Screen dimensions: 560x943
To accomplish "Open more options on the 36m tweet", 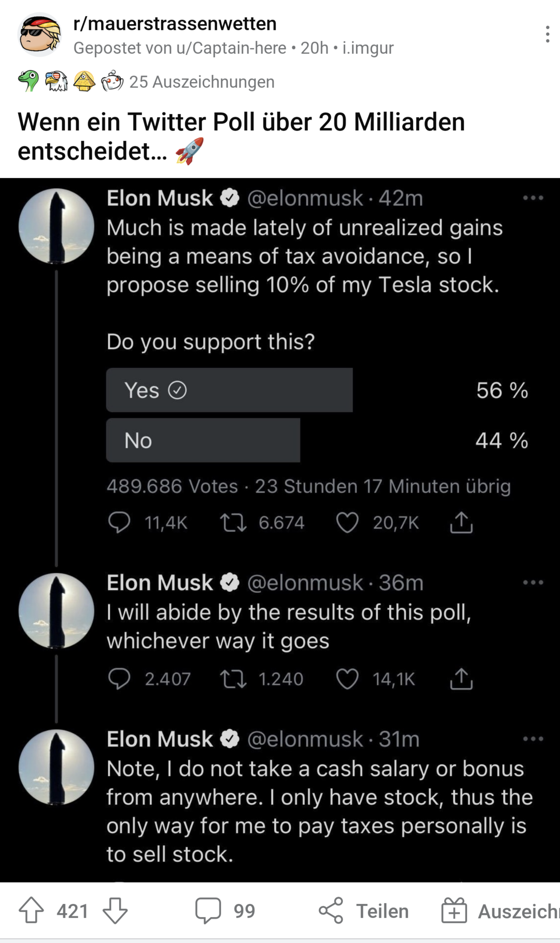I will 533,582.
